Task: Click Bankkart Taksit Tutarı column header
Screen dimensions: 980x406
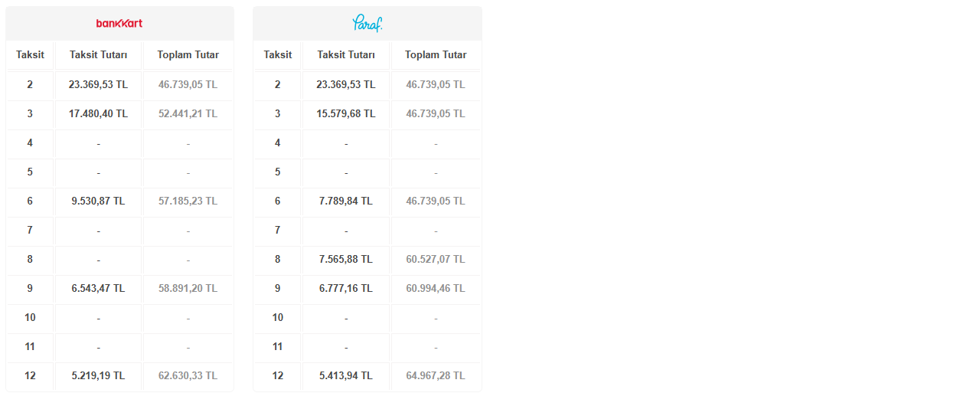Action: [98, 54]
